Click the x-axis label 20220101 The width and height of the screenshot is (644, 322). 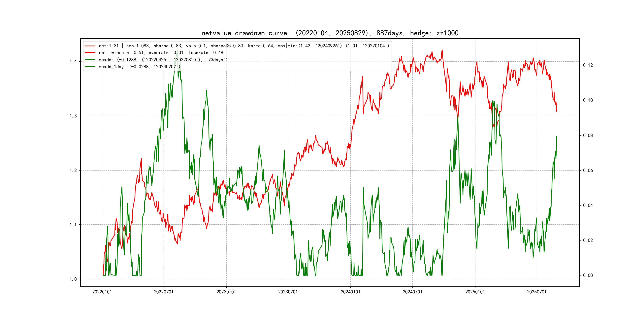102,292
